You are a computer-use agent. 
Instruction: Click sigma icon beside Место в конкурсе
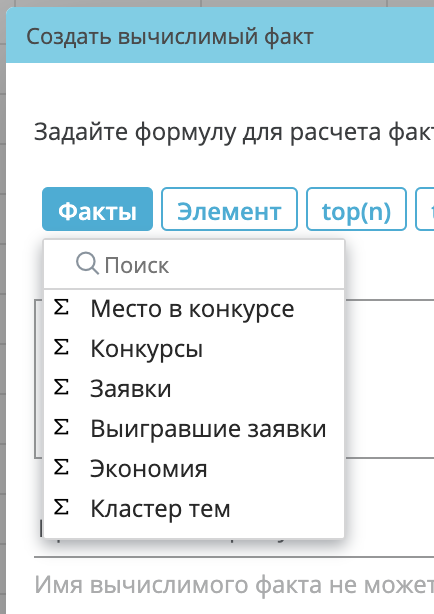tap(61, 308)
